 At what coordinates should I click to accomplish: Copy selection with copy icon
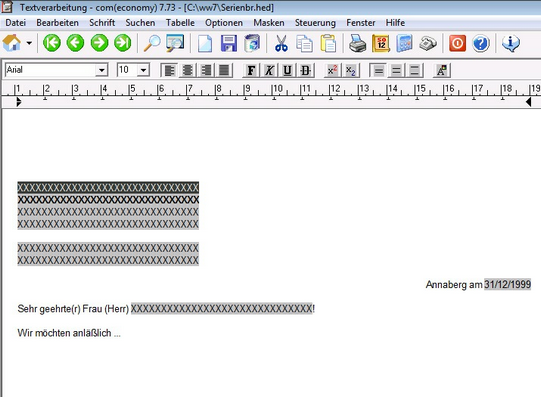click(x=304, y=43)
